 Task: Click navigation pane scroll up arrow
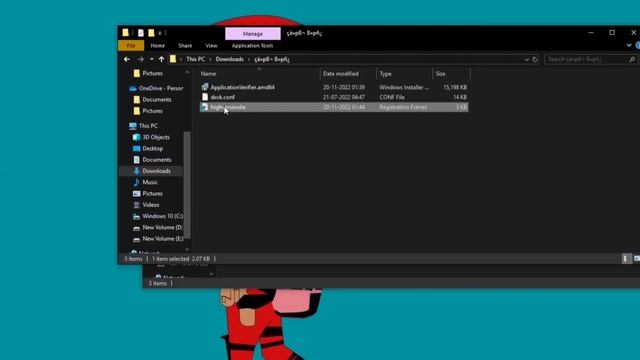187,73
